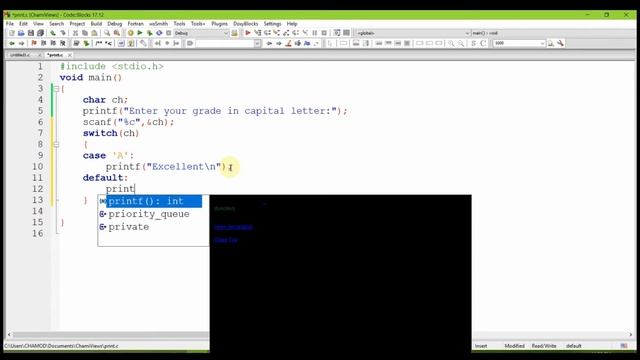Click the Find magnifier icon

coord(107,33)
